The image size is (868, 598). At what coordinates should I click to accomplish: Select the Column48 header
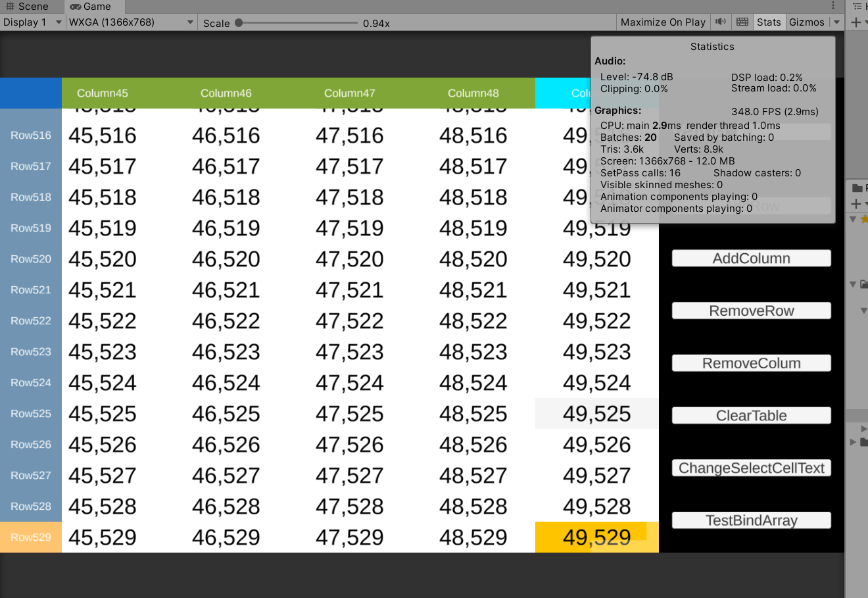click(x=473, y=93)
